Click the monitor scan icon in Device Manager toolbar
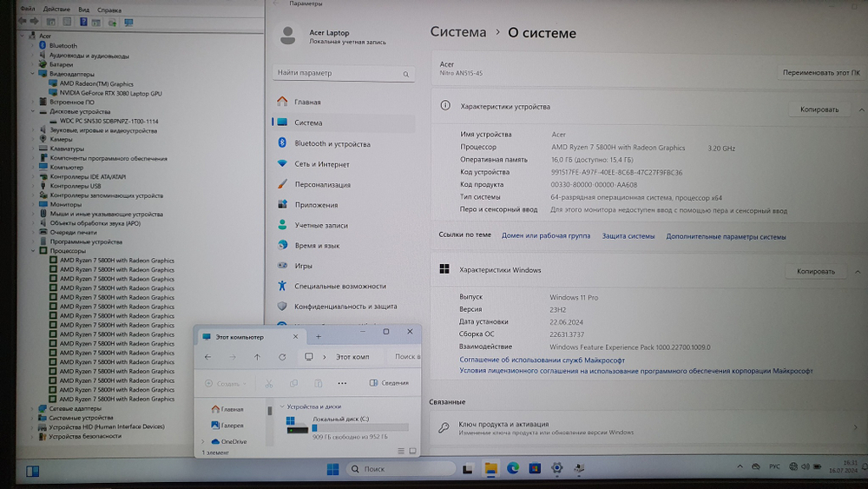Image resolution: width=868 pixels, height=489 pixels. (x=128, y=23)
